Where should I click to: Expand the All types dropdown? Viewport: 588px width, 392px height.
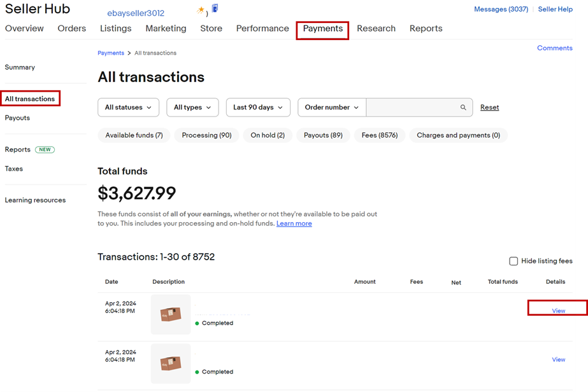192,108
